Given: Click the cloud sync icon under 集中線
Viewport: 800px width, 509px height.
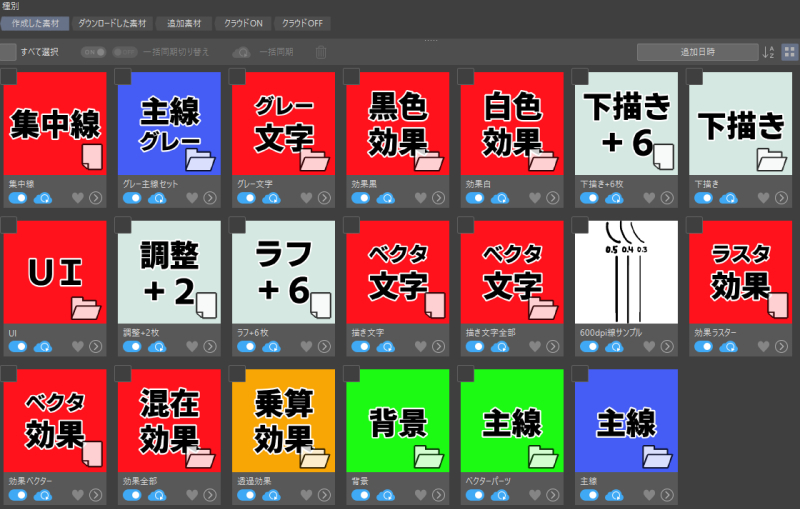Looking at the screenshot, I should 42,198.
